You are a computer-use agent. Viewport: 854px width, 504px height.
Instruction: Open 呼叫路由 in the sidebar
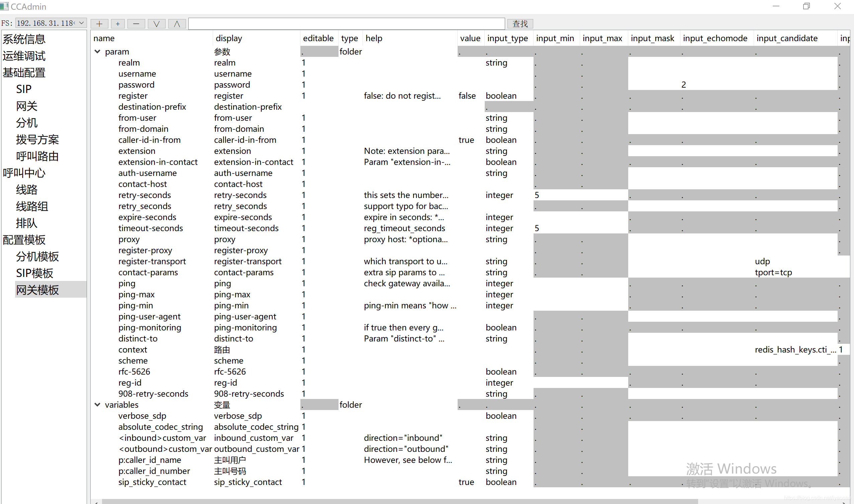[x=37, y=156]
